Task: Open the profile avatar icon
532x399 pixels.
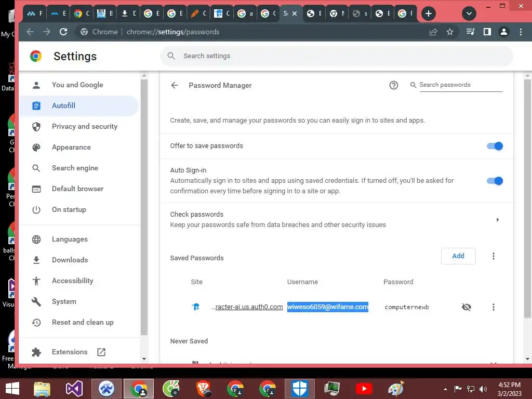Action: [504, 32]
